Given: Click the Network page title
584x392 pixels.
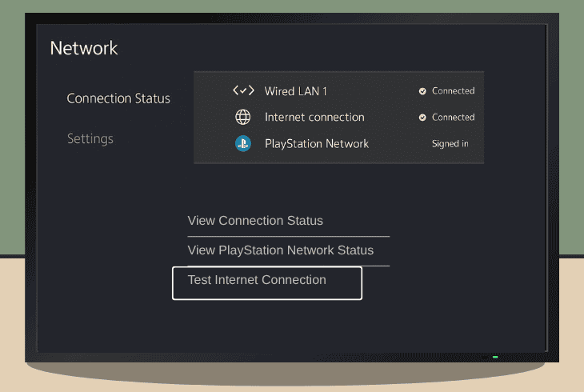Looking at the screenshot, I should pos(84,48).
